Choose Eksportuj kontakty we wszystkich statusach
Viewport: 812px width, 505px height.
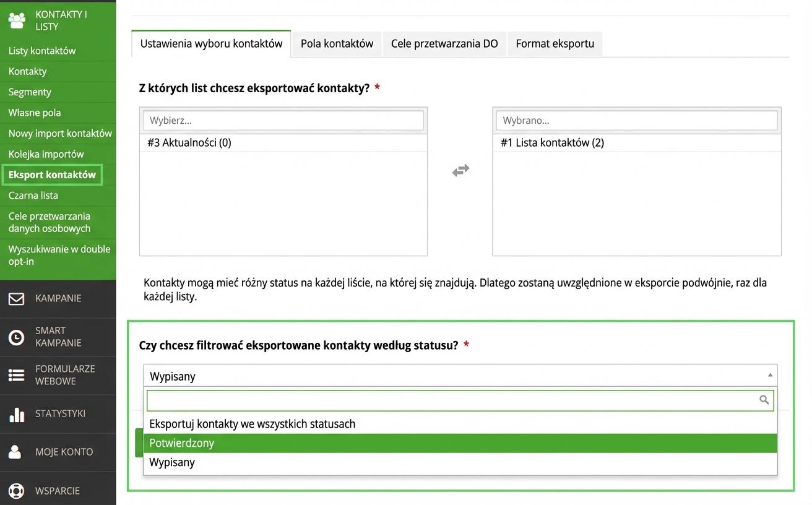[x=460, y=424]
